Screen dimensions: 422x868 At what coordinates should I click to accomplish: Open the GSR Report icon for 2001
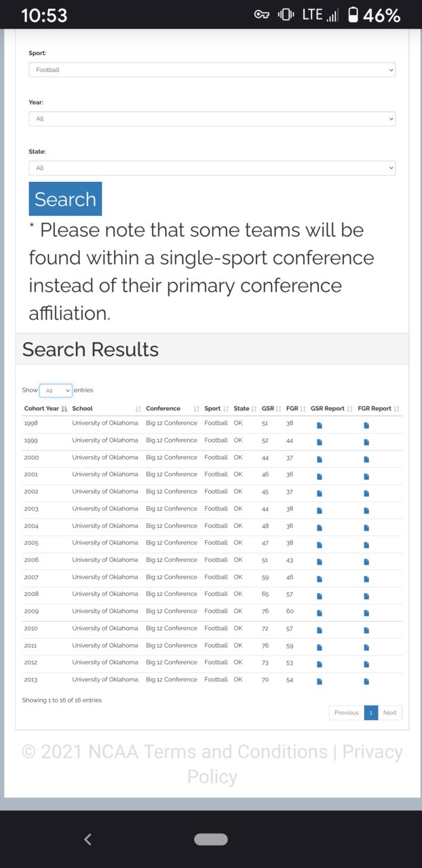[x=320, y=476]
